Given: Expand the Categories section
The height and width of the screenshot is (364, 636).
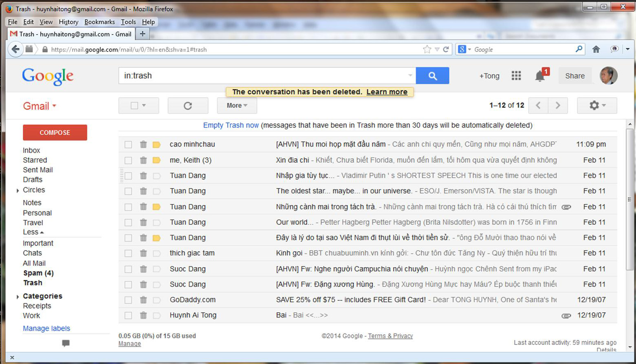Looking at the screenshot, I should pos(18,297).
